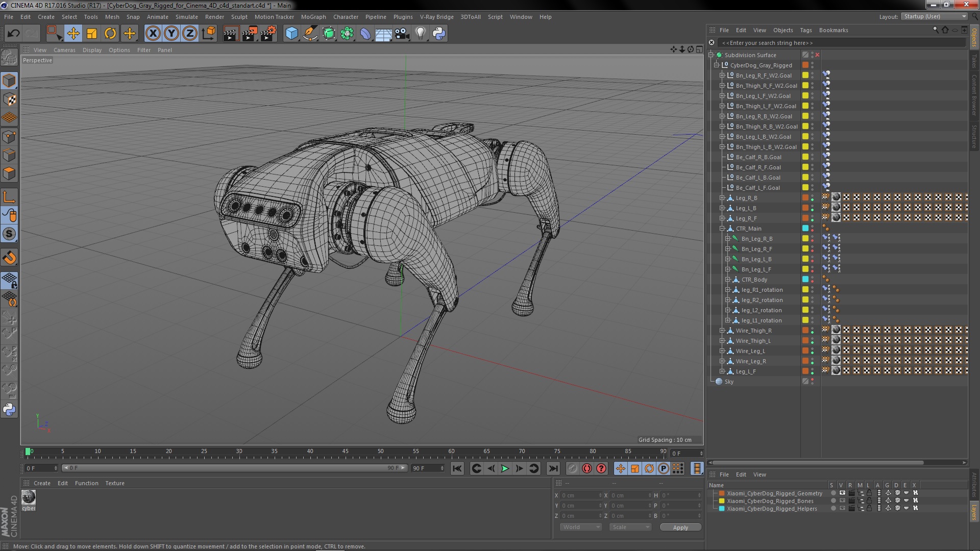Screen dimensions: 980x551
Task: Click Geometry layer orange color swatch
Action: pyautogui.click(x=722, y=493)
